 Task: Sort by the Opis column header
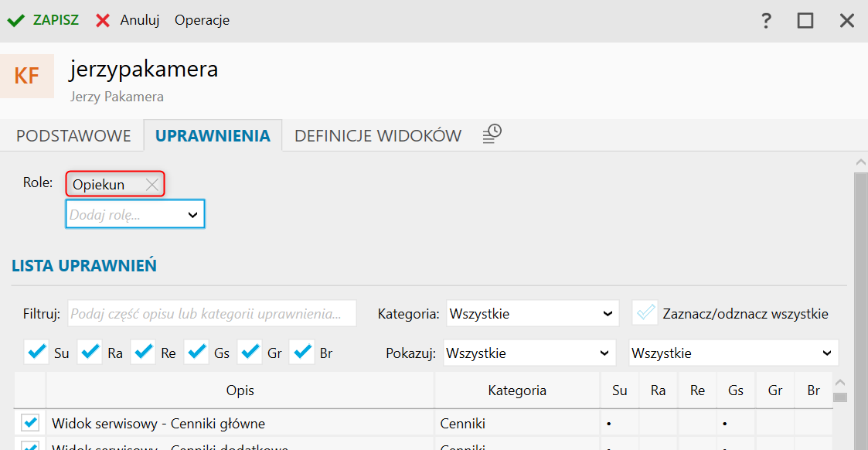240,390
